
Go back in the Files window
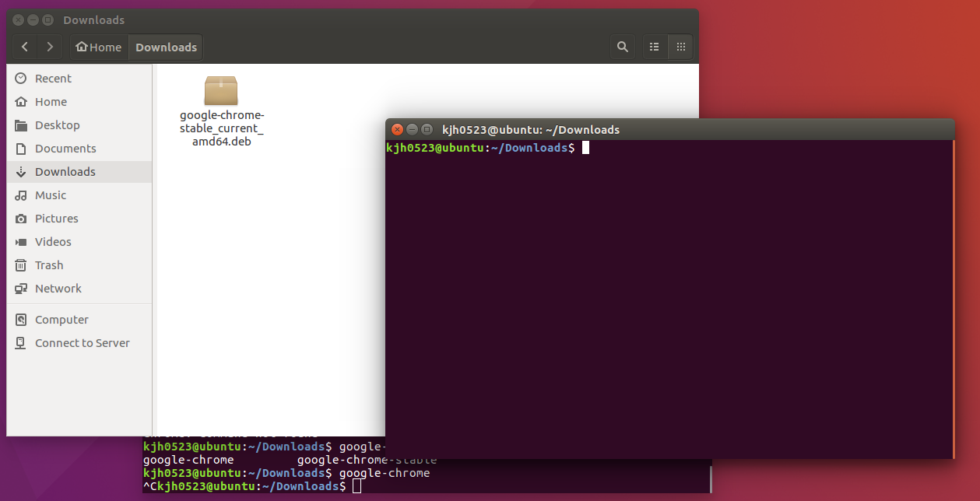coord(25,47)
